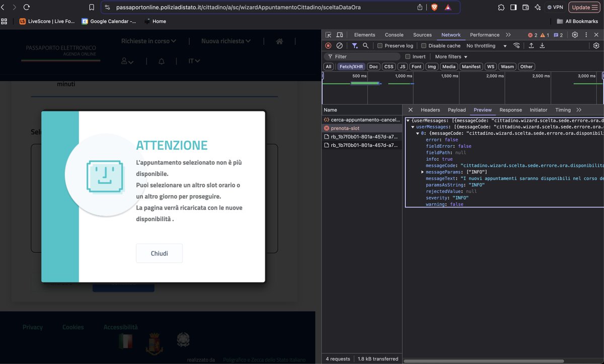This screenshot has height=364, width=604.
Task: Toggle the JS filter chip
Action: [402, 66]
